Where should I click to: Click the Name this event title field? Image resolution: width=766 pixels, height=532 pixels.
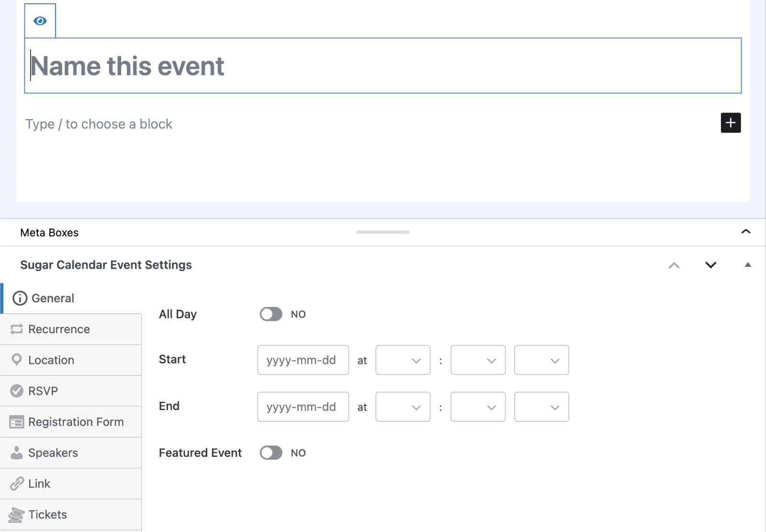pyautogui.click(x=383, y=66)
